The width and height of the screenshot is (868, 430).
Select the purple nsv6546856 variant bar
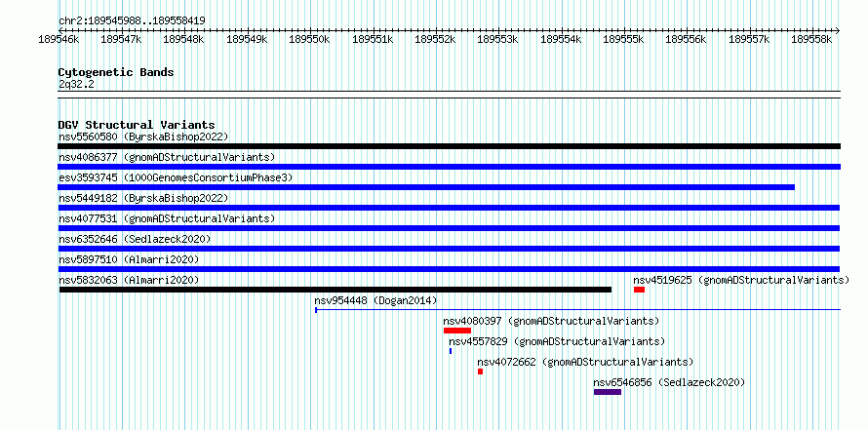(608, 392)
